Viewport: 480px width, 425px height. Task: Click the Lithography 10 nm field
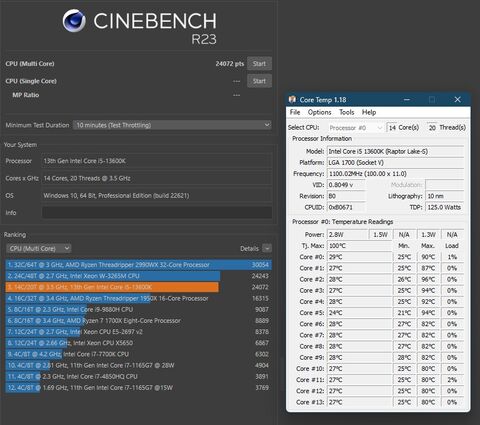tap(445, 196)
